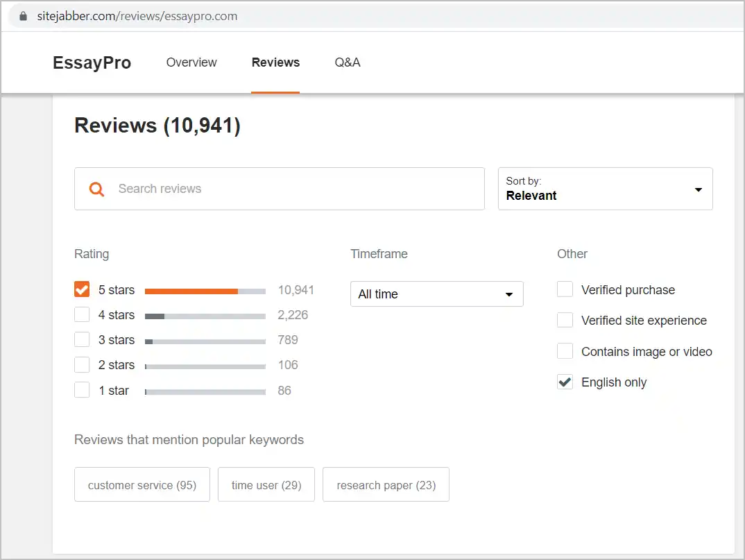Filter by research paper (23) keyword
This screenshot has height=560, width=745.
coord(386,484)
